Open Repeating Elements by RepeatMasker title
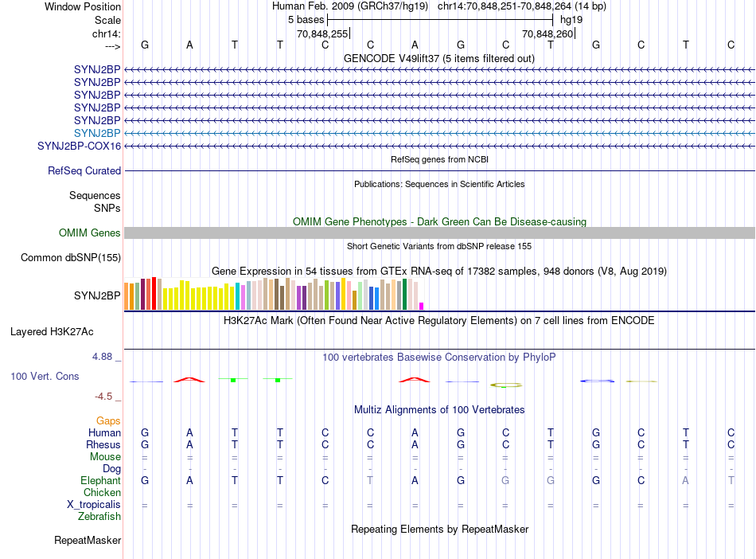 coord(439,529)
